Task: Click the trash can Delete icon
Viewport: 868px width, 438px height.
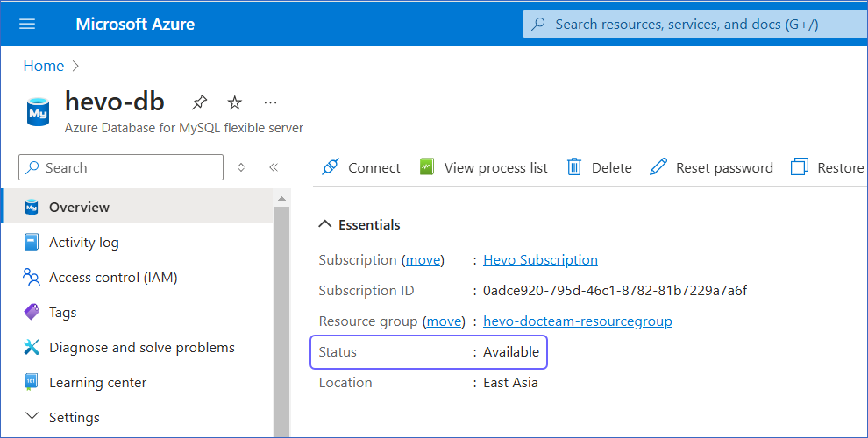Action: coord(574,166)
